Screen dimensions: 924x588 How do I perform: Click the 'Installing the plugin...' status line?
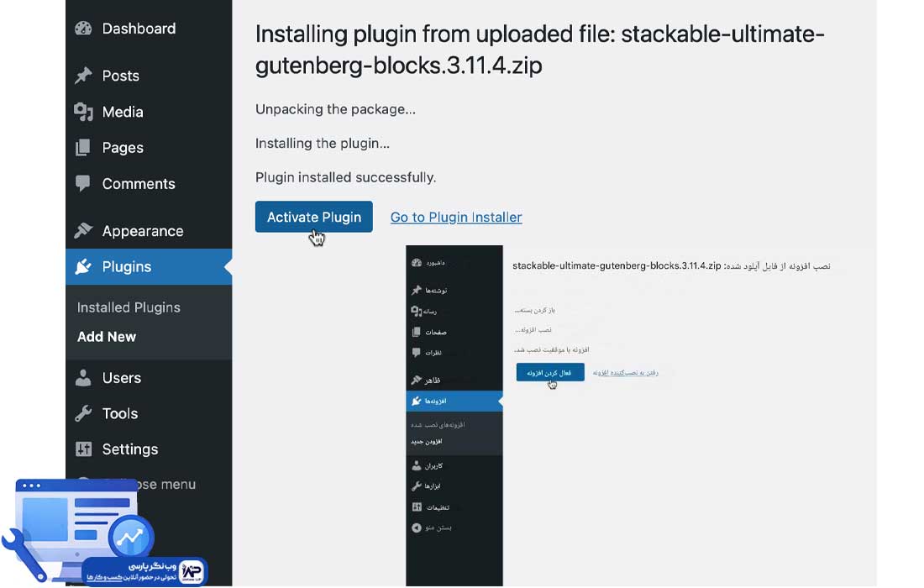click(x=323, y=144)
